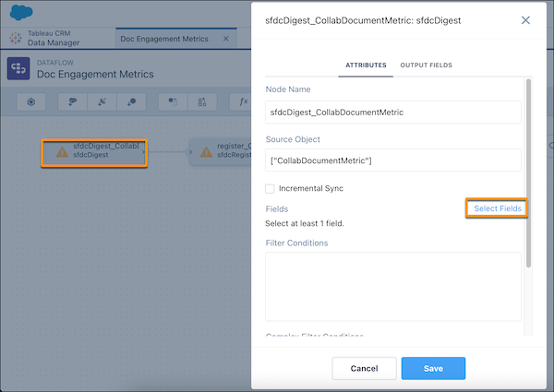Edit the Node Name field
This screenshot has height=392, width=554.
(393, 113)
